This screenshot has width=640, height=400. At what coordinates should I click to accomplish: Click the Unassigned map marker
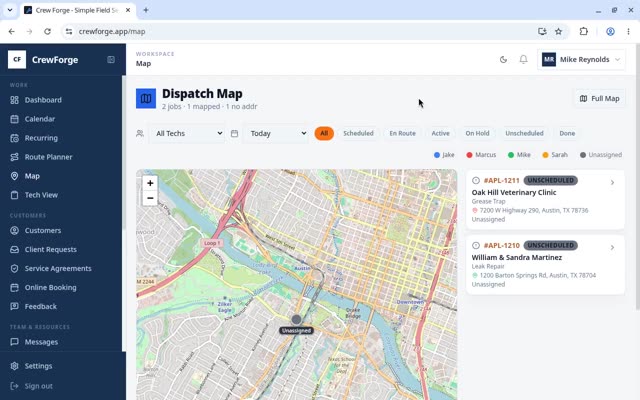pos(297,319)
